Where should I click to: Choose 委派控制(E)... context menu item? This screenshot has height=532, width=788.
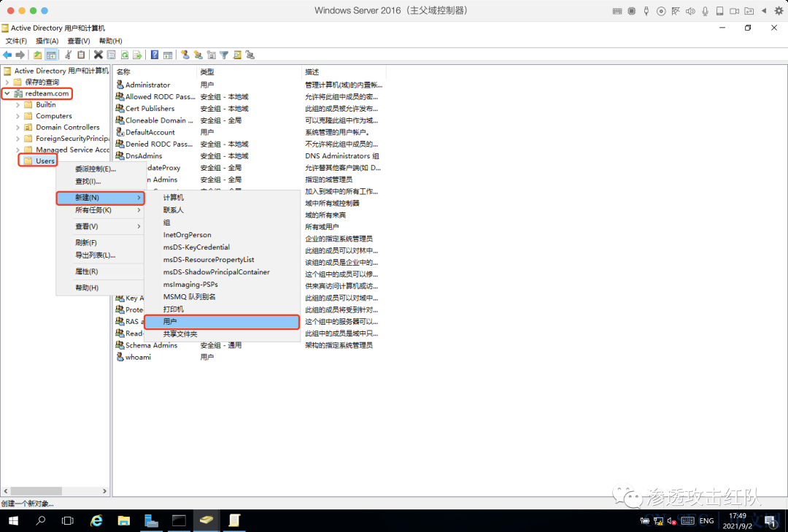(x=100, y=169)
